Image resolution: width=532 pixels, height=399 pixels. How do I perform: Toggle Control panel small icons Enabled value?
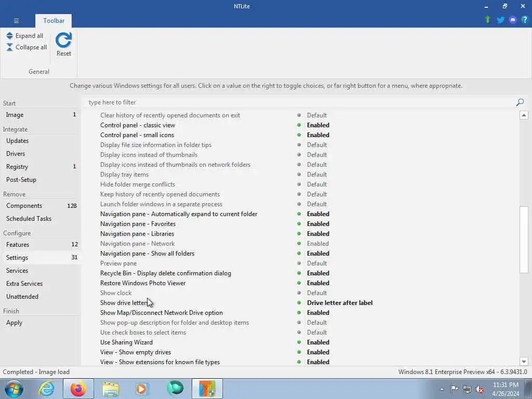(318, 135)
